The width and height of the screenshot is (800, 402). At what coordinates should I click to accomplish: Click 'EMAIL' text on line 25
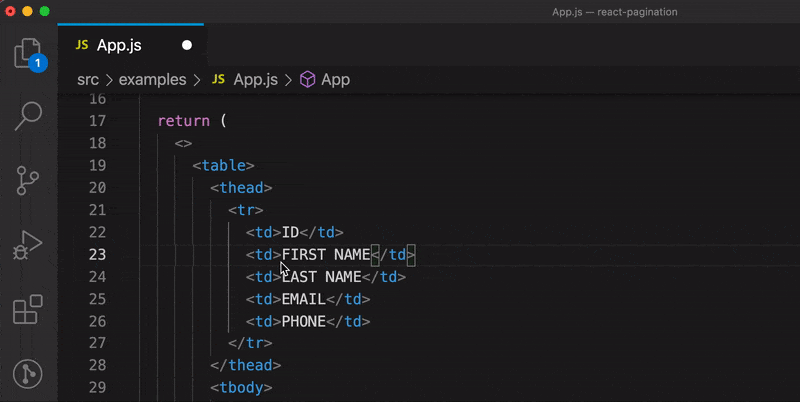coord(304,299)
